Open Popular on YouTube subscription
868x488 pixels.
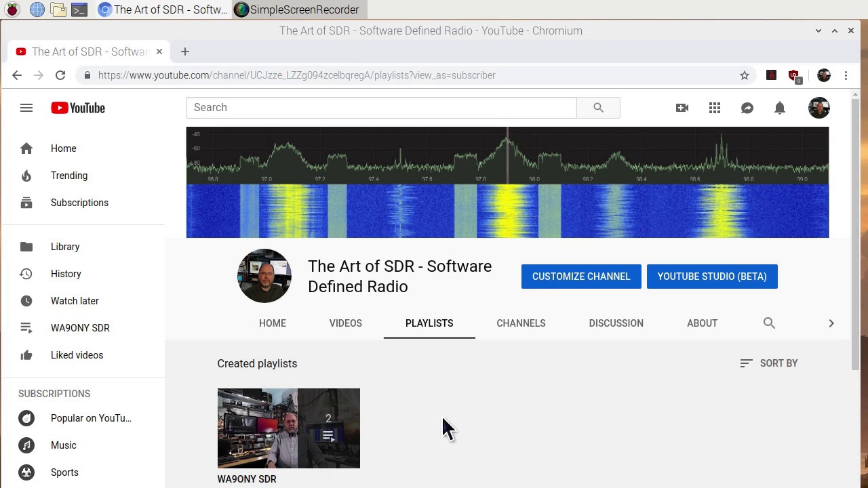coord(83,418)
